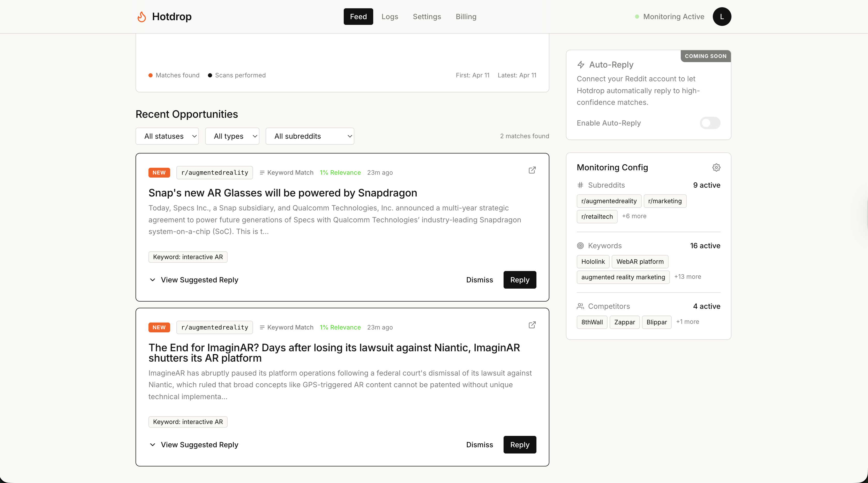
Task: Toggle the Enable Auto-Reply switch
Action: (710, 123)
